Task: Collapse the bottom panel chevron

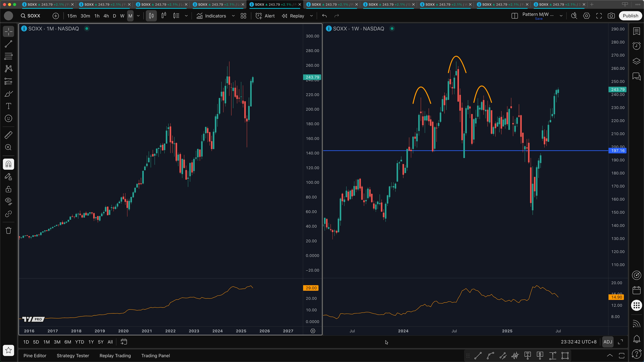Action: click(x=610, y=355)
